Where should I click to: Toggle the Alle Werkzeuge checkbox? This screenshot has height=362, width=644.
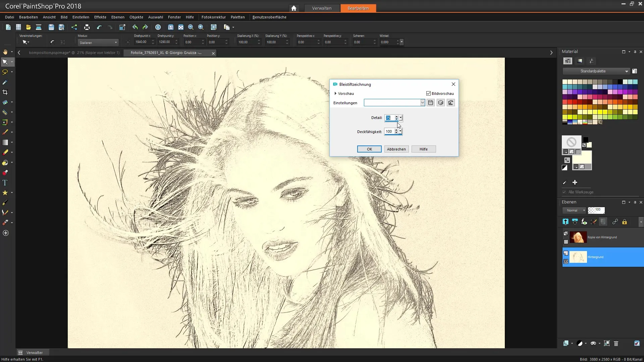pos(564,192)
